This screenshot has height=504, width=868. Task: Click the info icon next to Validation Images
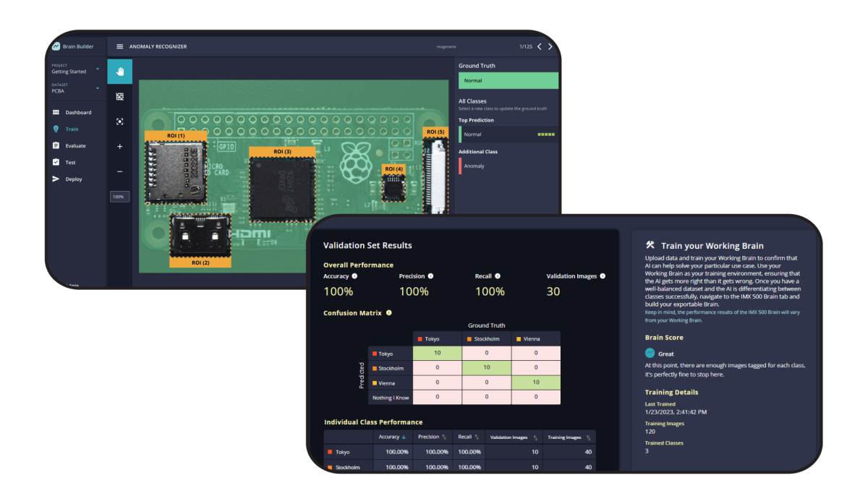pyautogui.click(x=603, y=276)
